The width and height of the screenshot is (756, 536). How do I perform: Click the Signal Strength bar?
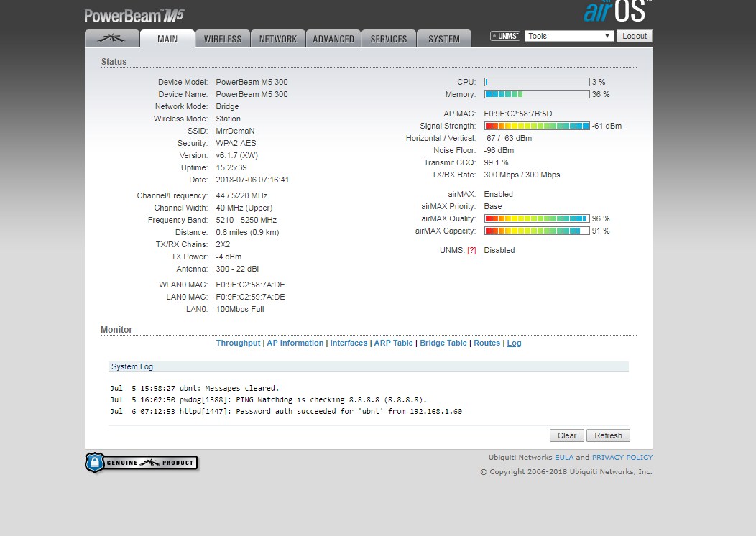(537, 126)
